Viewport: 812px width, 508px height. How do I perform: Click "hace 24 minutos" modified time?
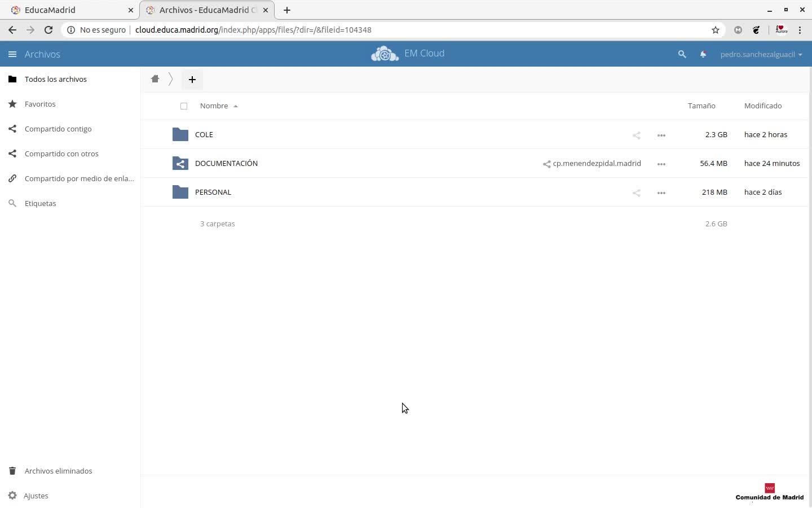[772, 163]
